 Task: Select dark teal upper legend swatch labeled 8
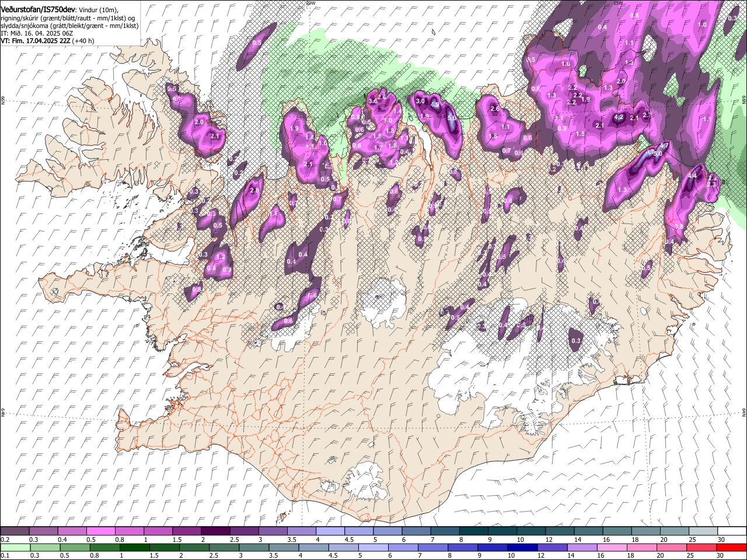point(474,531)
